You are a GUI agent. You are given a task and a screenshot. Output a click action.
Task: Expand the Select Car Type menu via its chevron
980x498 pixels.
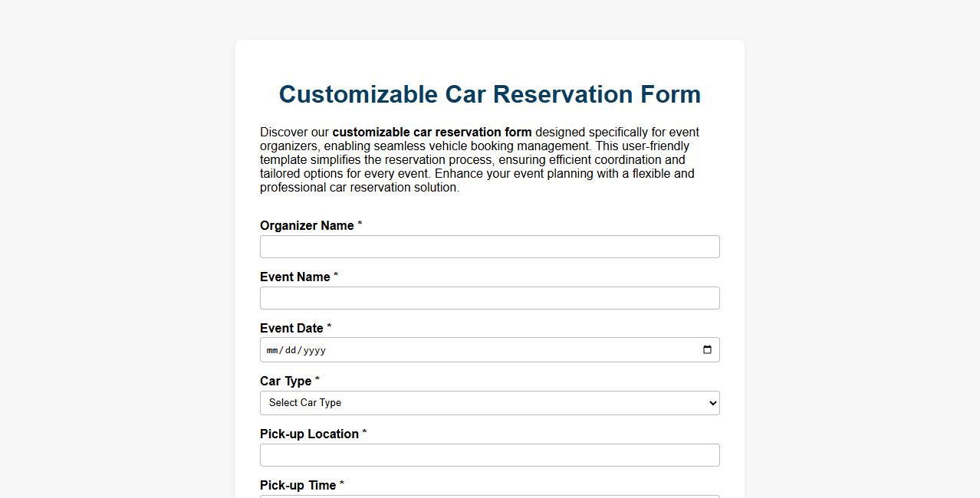pos(709,402)
